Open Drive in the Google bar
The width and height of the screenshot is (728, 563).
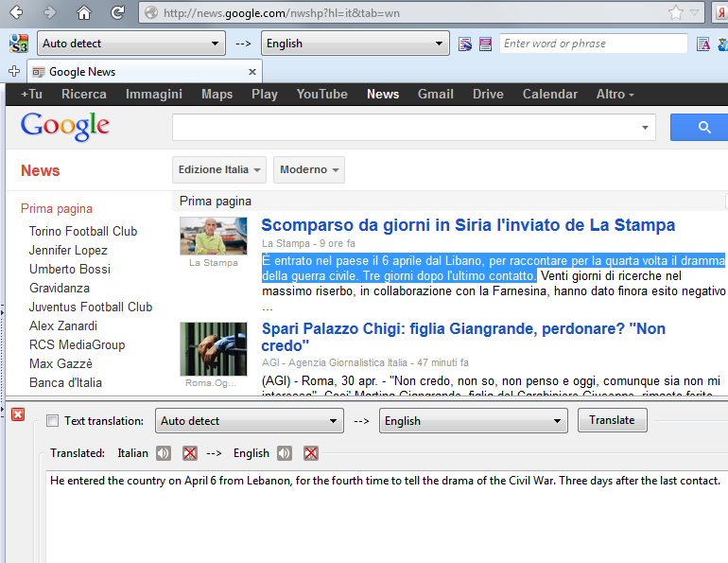point(488,94)
